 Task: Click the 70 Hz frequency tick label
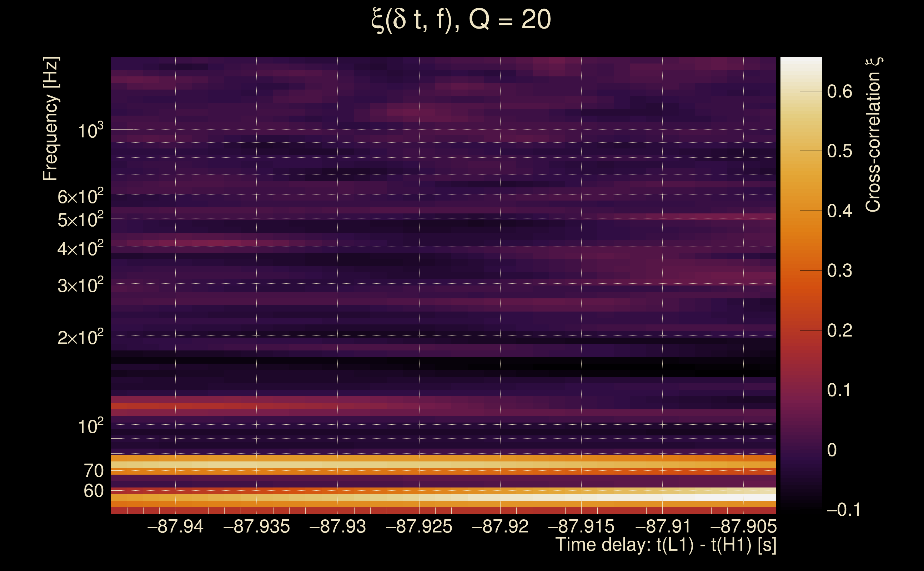coord(93,471)
